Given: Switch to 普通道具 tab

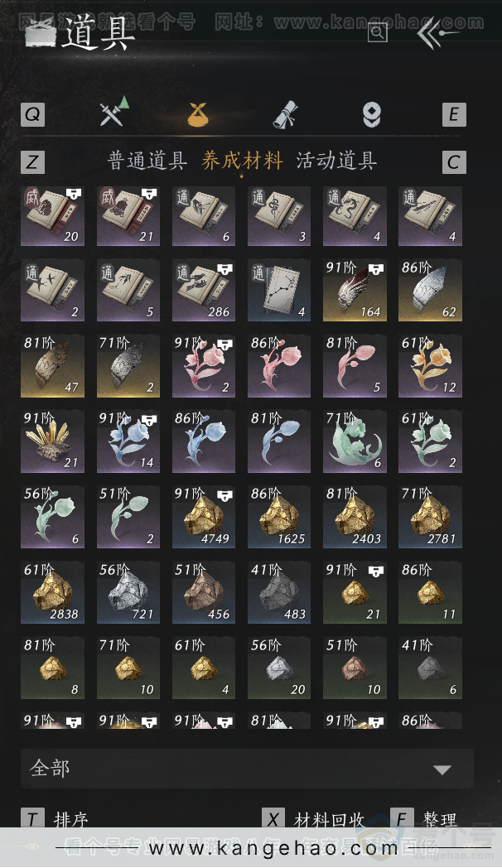Looking at the screenshot, I should [x=147, y=161].
